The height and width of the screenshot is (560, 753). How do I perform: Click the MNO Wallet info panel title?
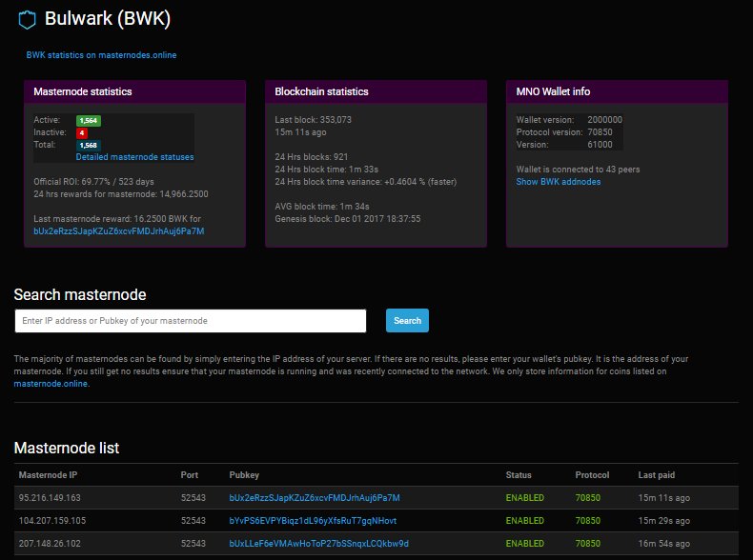click(553, 91)
